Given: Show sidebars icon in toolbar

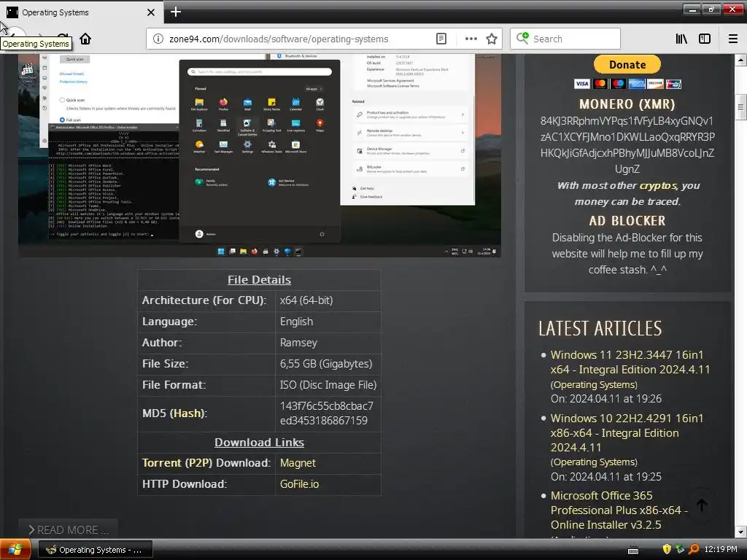Looking at the screenshot, I should [705, 39].
